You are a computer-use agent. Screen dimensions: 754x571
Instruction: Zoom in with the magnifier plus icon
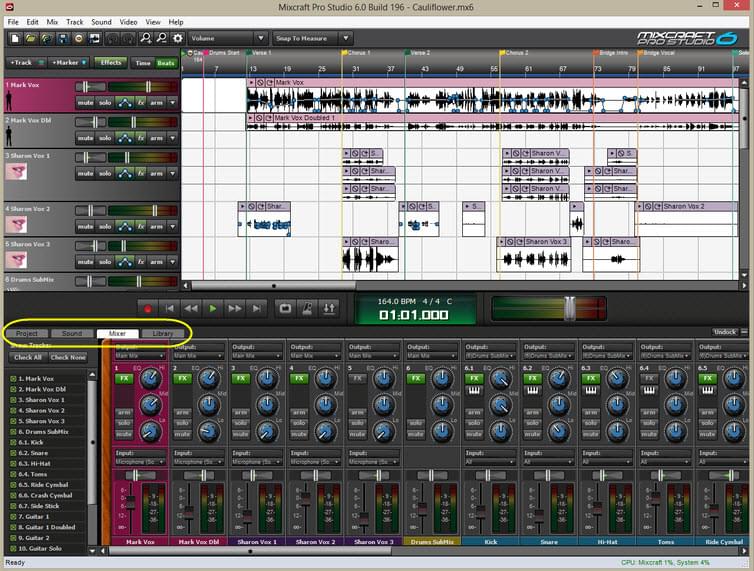[x=146, y=38]
